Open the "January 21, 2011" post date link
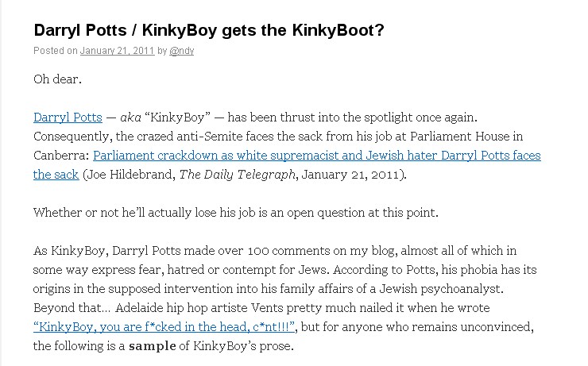 [x=117, y=52]
